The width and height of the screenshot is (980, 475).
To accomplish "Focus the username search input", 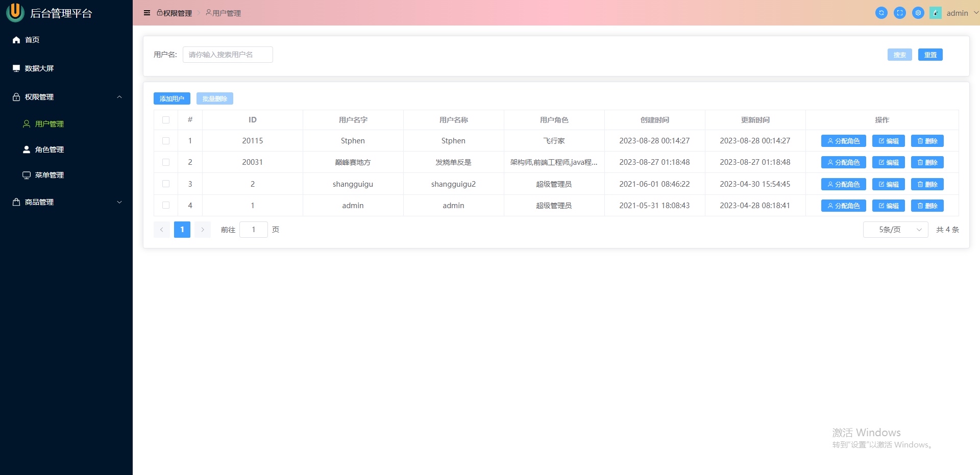I will tap(228, 55).
